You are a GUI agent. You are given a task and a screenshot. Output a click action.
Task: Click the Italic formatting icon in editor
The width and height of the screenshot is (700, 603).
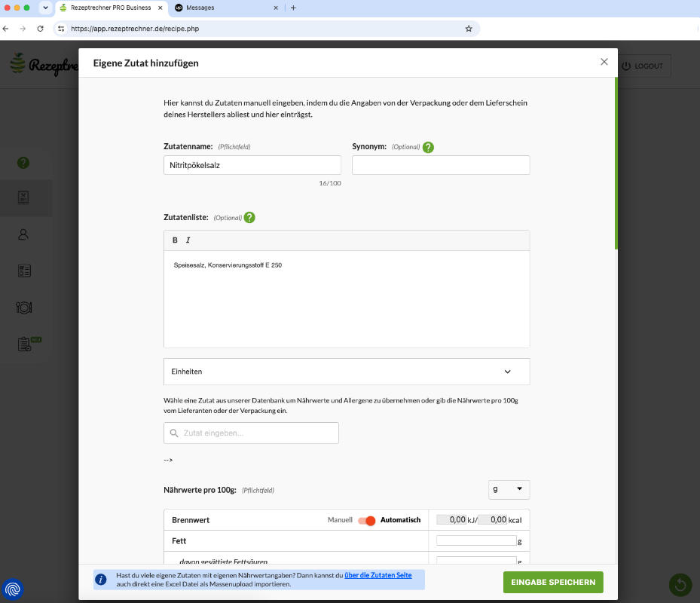click(x=188, y=240)
